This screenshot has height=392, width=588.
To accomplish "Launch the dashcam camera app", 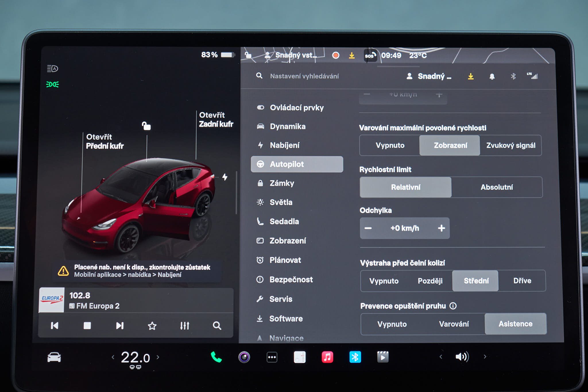I will tap(244, 357).
